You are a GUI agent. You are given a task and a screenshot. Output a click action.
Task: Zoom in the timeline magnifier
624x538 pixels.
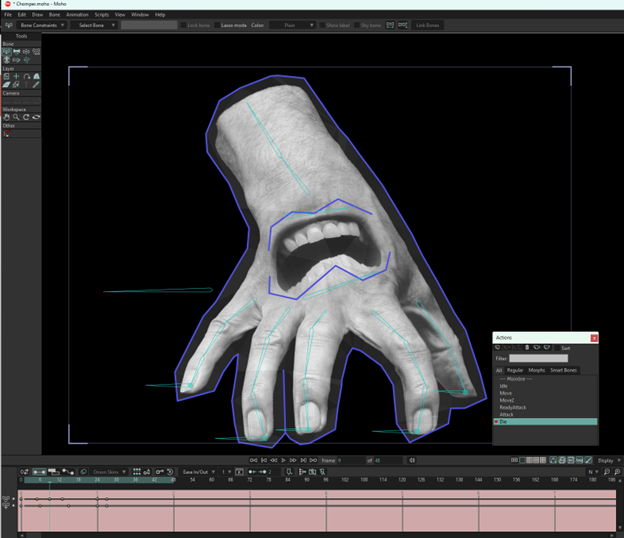(617, 472)
